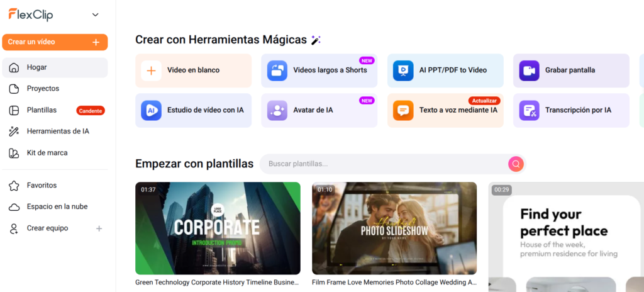
Task: Click the Herramientas de IA wand icon
Action: pos(14,132)
